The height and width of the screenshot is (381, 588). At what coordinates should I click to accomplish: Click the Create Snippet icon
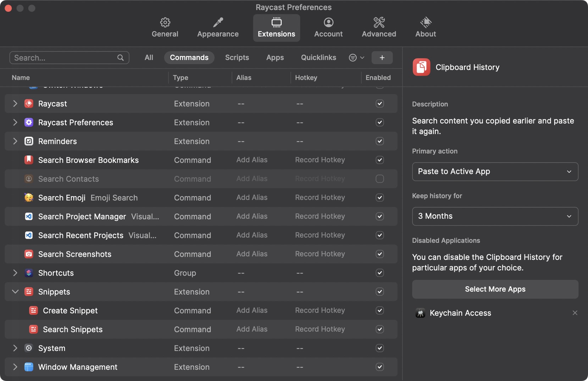[33, 310]
